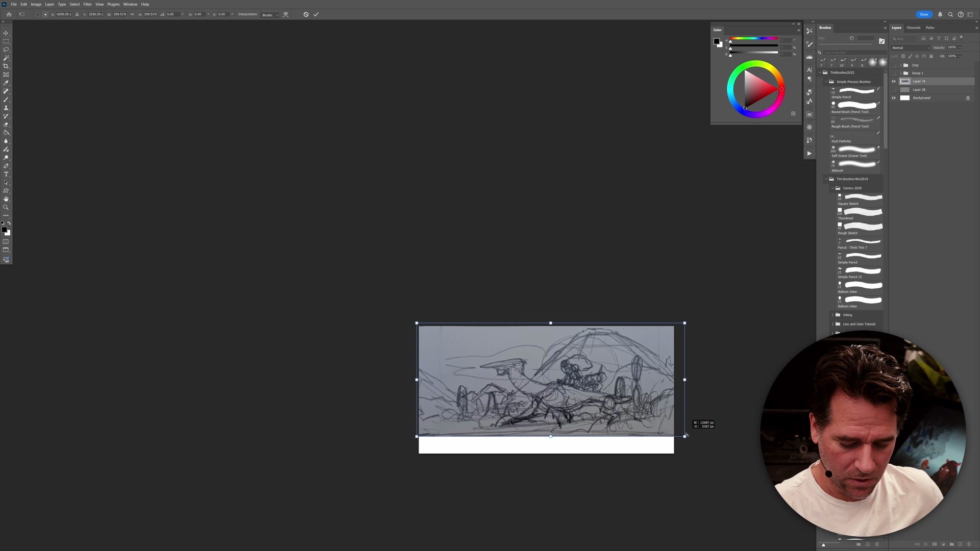Expand the Group 1 layer group
The height and width of the screenshot is (551, 980).
click(900, 73)
